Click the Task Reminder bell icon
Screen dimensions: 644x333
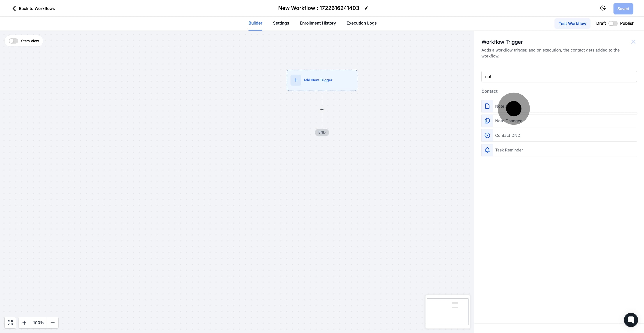click(487, 150)
